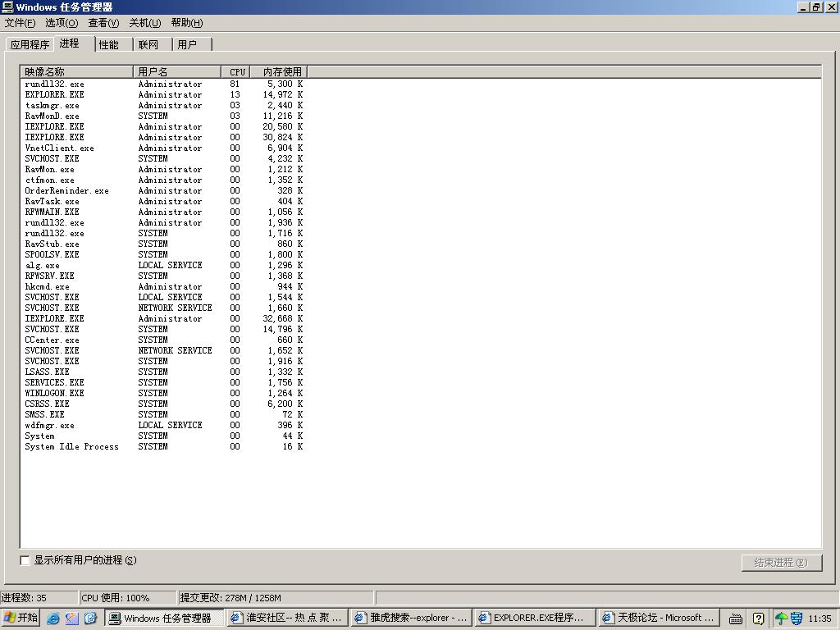Open the 关机(U) menu
Screen dimensions: 840x630
[x=144, y=22]
